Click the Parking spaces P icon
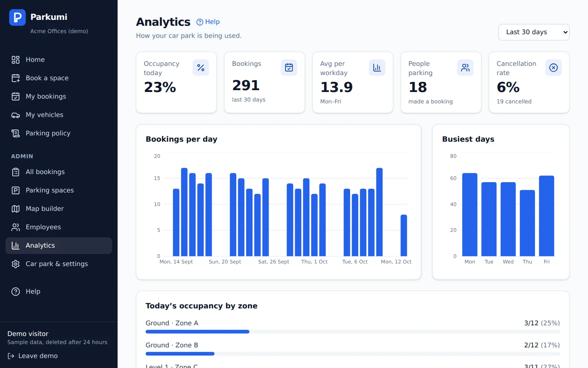This screenshot has height=368, width=588. click(x=15, y=190)
